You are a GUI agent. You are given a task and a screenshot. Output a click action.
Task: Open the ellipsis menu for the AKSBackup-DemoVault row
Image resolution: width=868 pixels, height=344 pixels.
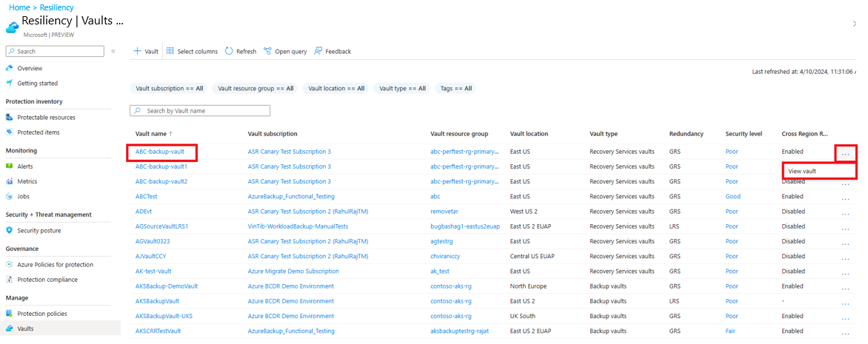pos(845,288)
